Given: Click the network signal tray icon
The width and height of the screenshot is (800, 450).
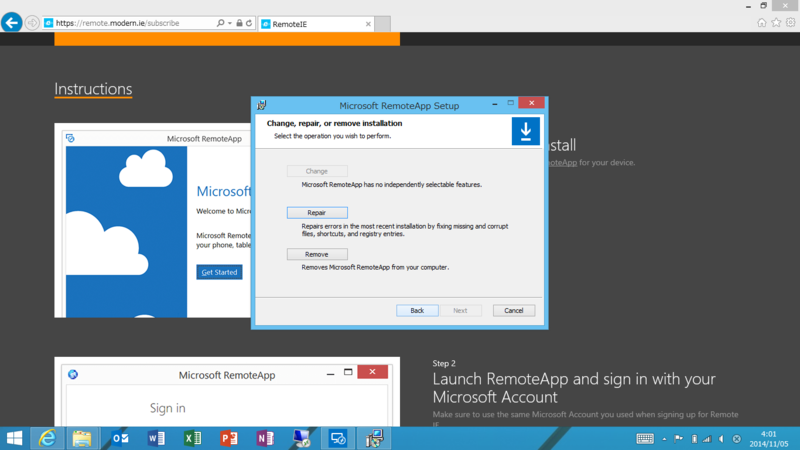Looking at the screenshot, I should [x=707, y=439].
